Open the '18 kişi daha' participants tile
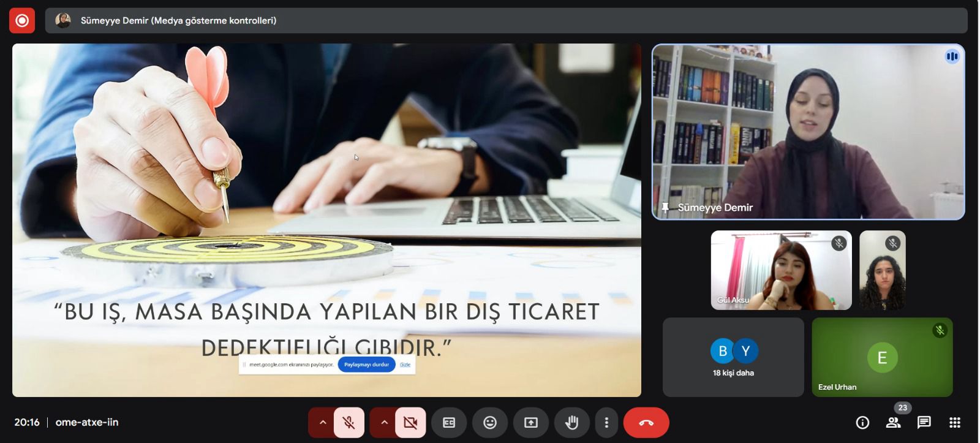The width and height of the screenshot is (980, 443). (733, 357)
